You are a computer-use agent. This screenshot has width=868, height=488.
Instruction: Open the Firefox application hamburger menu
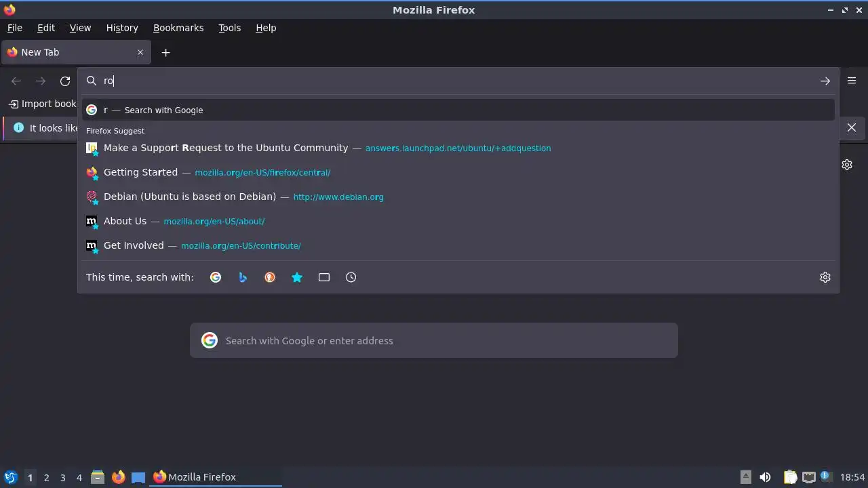click(852, 81)
